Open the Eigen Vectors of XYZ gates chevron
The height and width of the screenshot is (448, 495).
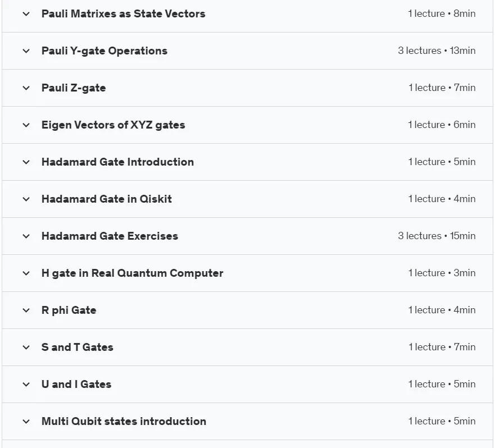(26, 125)
